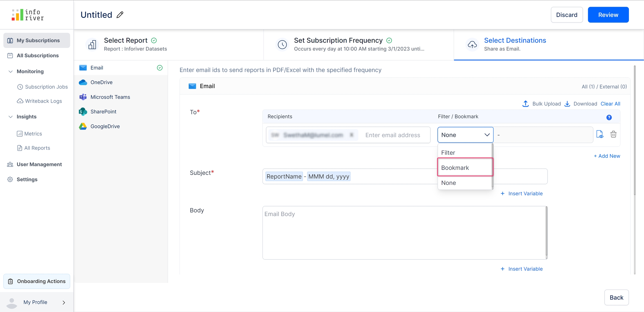
Task: Click the Download recipients icon
Action: click(x=567, y=104)
